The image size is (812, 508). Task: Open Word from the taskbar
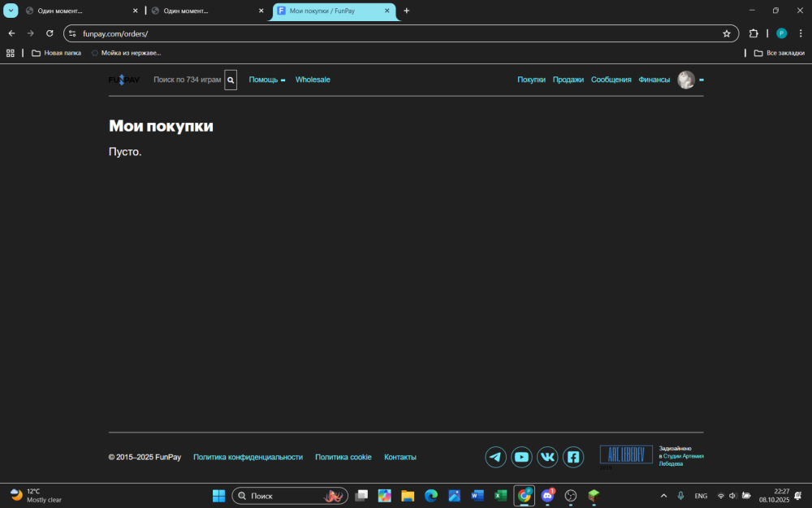tap(477, 496)
